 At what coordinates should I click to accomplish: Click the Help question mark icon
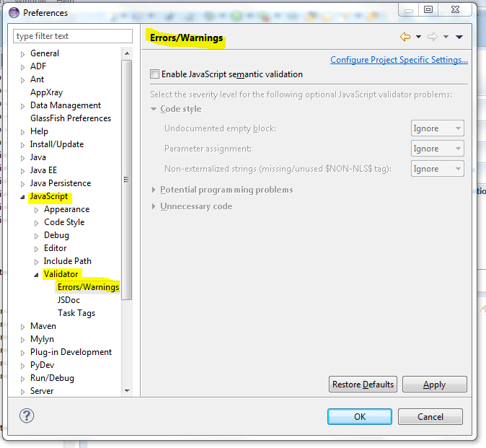27,416
